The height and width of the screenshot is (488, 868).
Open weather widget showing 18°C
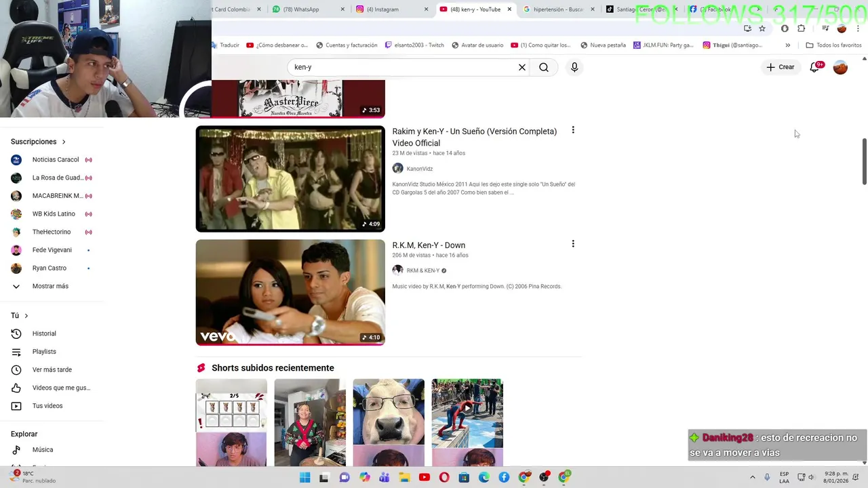click(33, 477)
